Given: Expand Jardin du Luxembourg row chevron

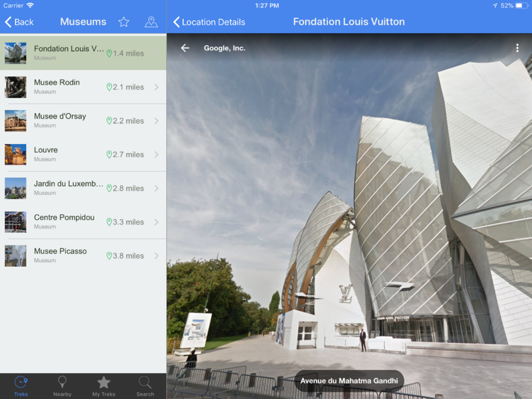Looking at the screenshot, I should point(156,188).
